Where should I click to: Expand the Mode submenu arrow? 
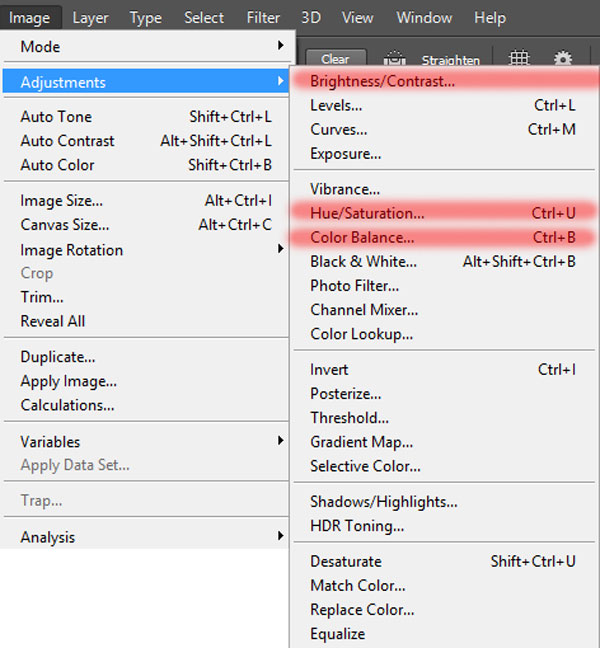(281, 45)
